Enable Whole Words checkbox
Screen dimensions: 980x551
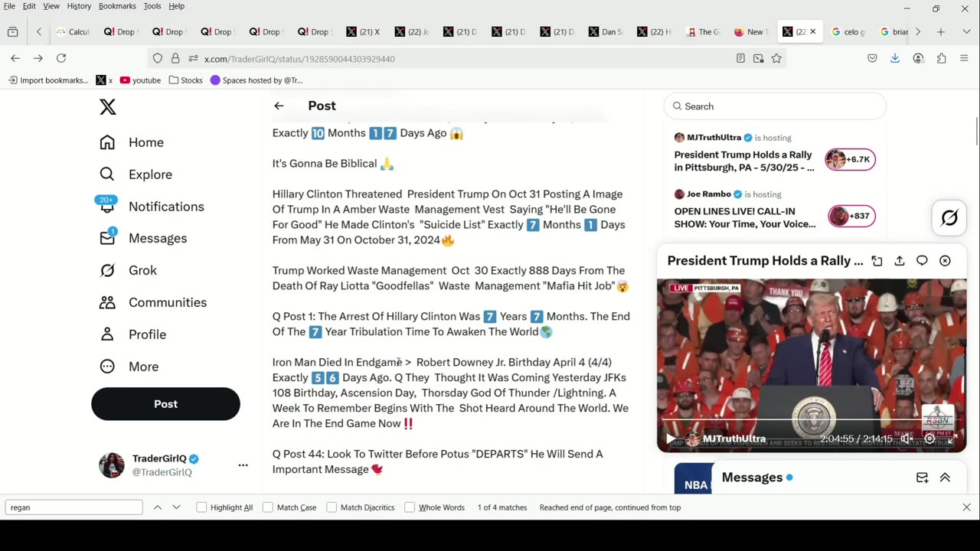pyautogui.click(x=410, y=507)
